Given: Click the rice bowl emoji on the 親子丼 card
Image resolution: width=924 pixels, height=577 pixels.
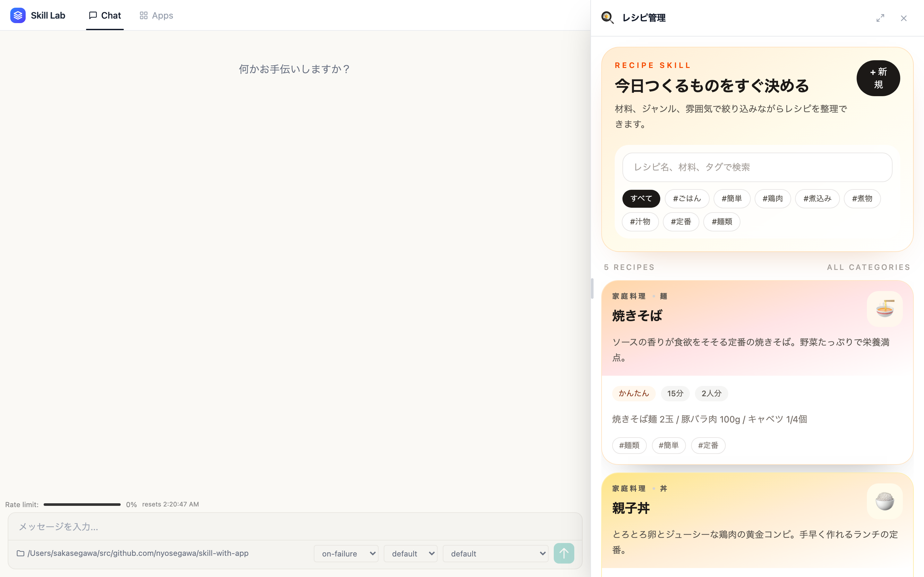Looking at the screenshot, I should [x=885, y=501].
